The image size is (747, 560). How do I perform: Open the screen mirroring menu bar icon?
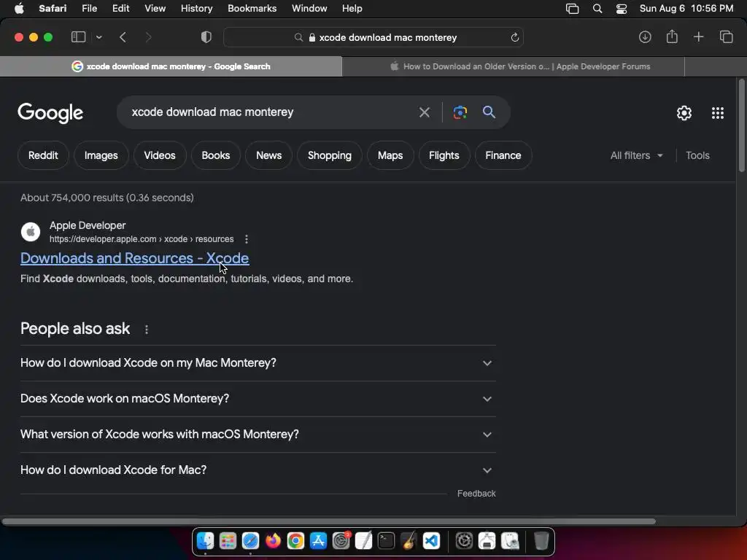(572, 9)
